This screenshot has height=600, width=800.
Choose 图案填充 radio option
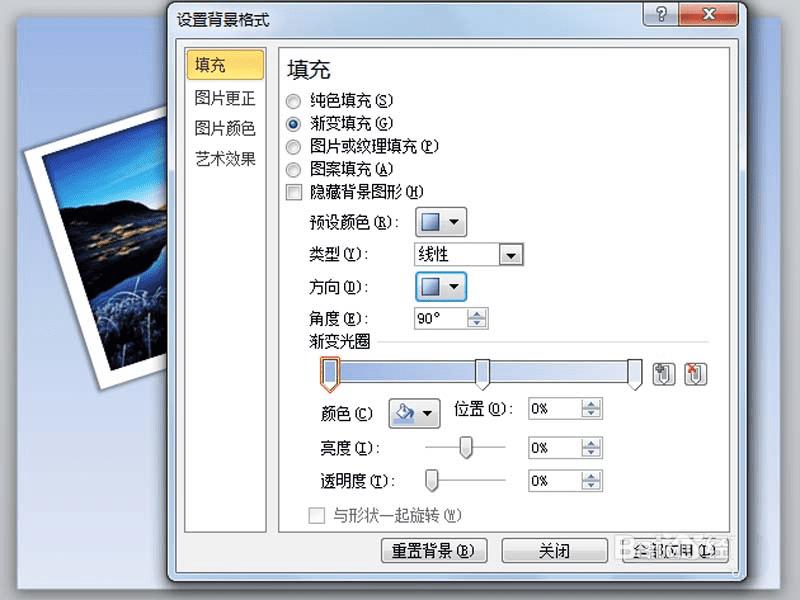(293, 169)
